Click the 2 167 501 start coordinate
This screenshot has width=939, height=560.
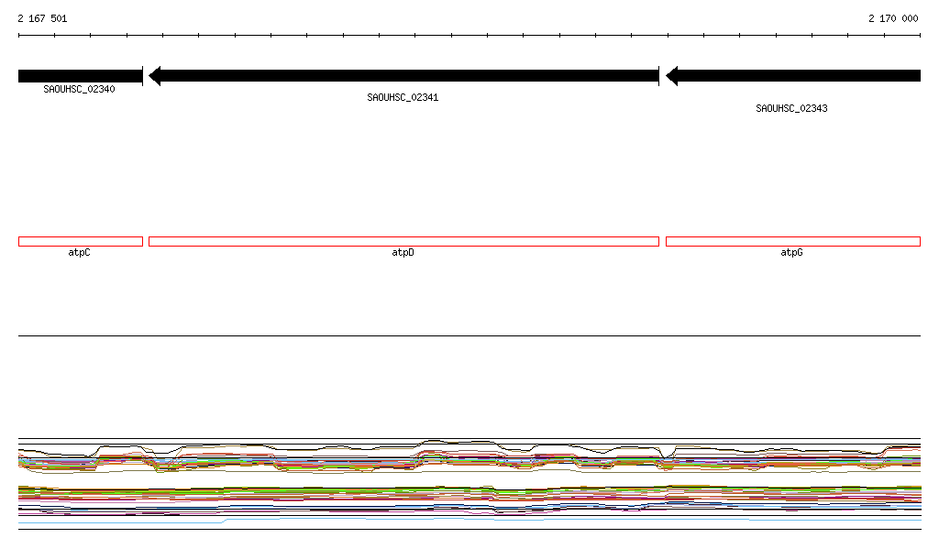coord(42,18)
